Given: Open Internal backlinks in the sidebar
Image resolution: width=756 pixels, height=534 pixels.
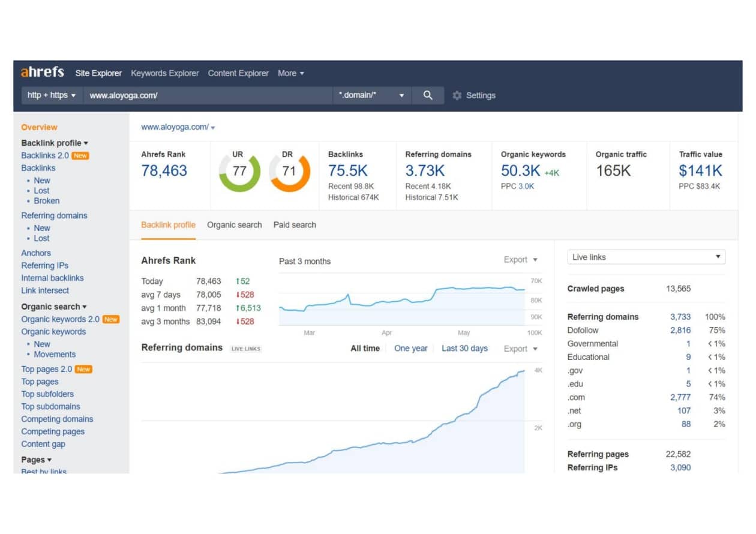Looking at the screenshot, I should pyautogui.click(x=53, y=278).
